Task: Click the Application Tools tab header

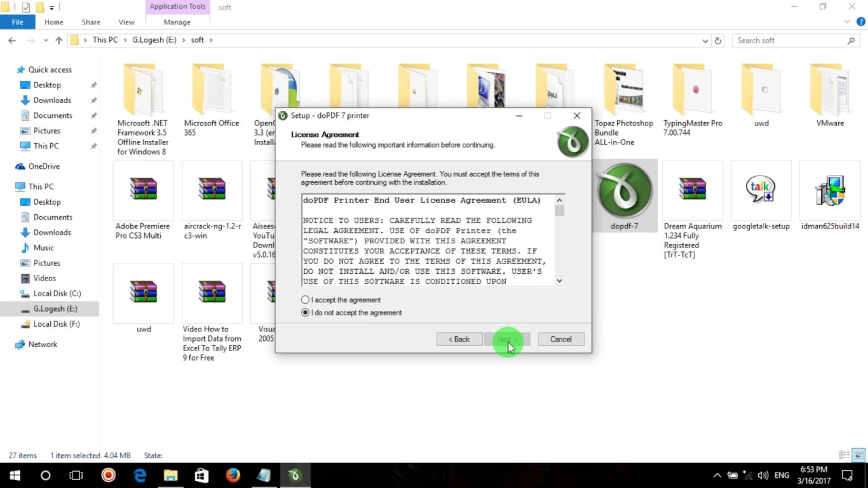Action: click(178, 7)
